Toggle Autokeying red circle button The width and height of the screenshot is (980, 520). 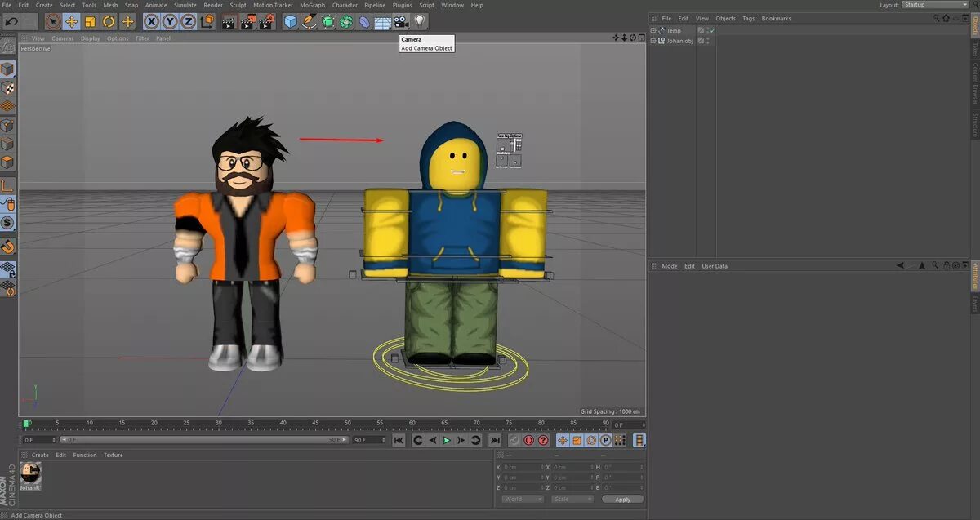tap(529, 440)
